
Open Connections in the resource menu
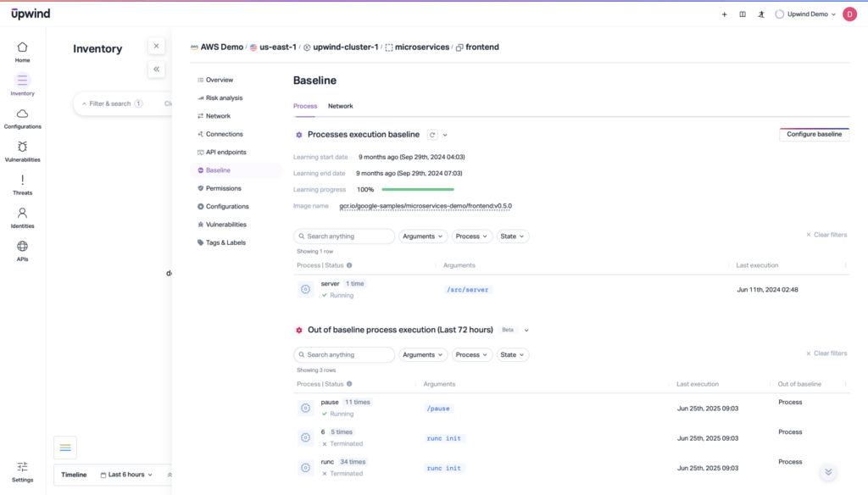tap(224, 134)
